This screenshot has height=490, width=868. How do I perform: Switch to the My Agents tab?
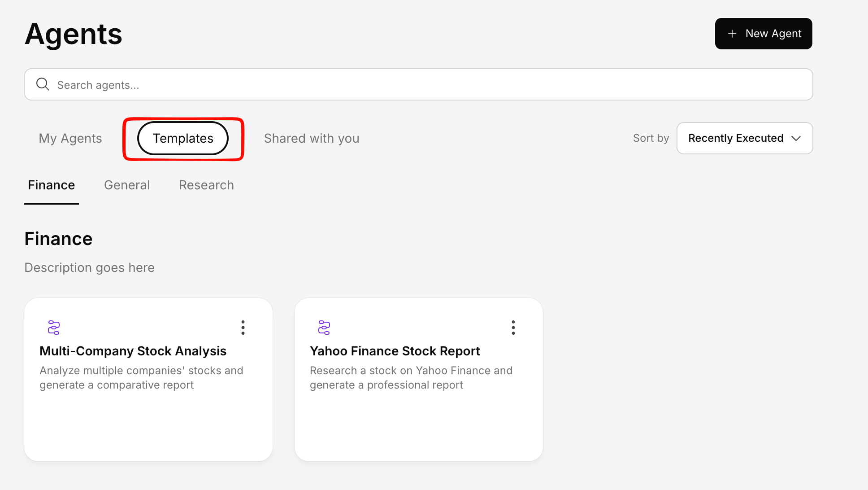[x=70, y=138]
